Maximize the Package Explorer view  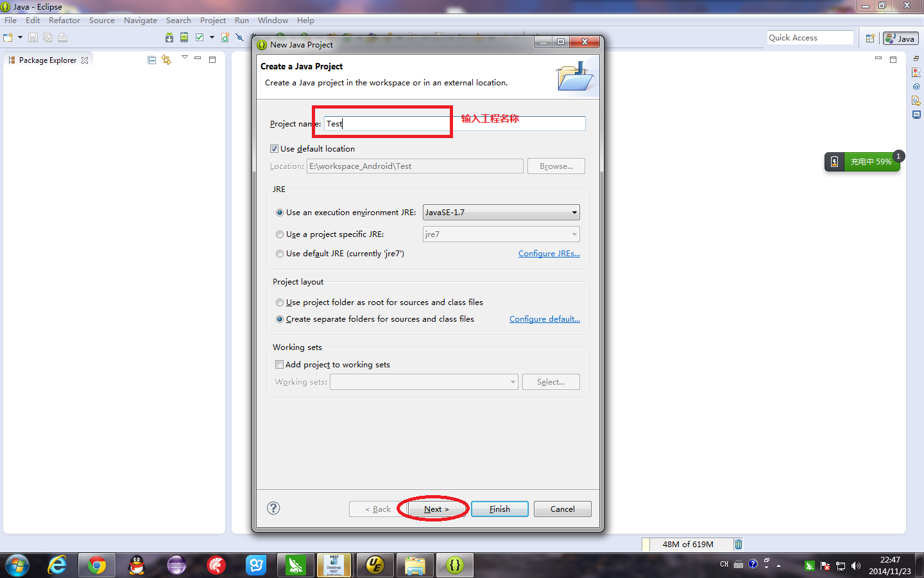coord(212,60)
